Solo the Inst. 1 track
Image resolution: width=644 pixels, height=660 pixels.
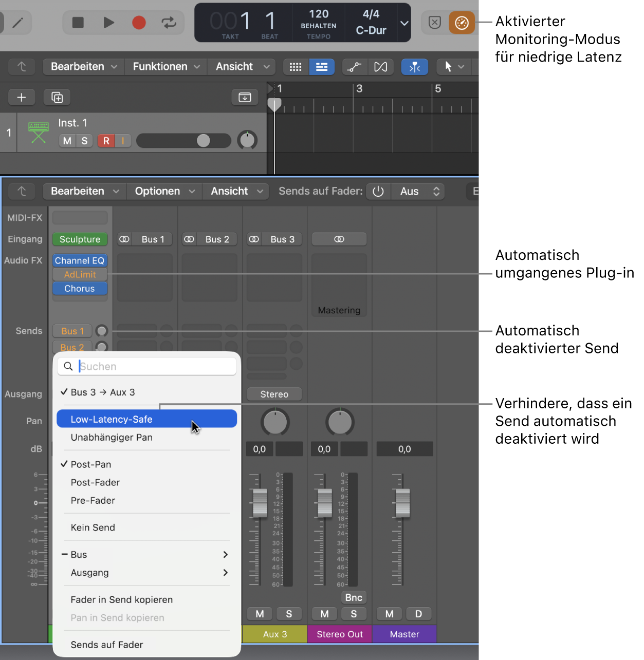click(x=84, y=141)
